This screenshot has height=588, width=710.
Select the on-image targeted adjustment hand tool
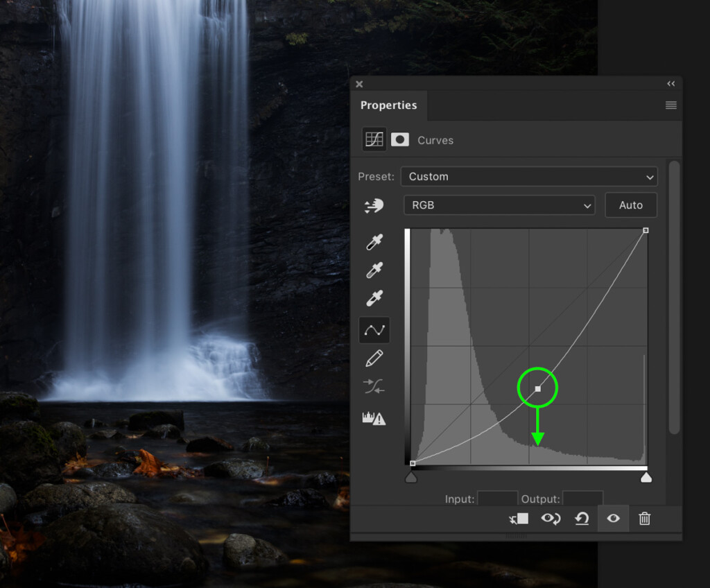click(374, 206)
